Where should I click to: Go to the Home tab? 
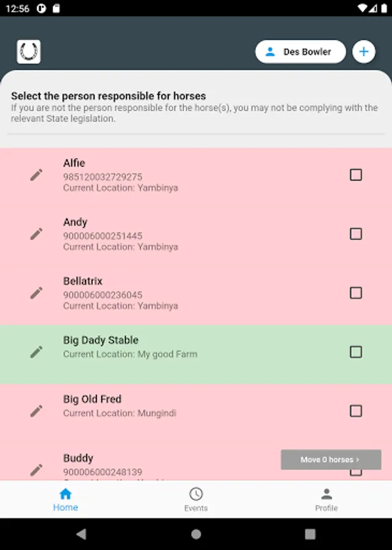(65, 499)
